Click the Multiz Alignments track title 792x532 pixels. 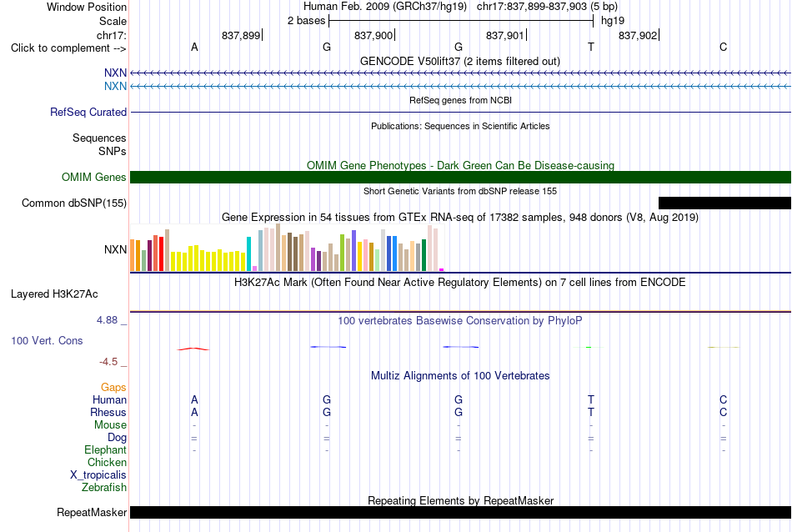click(x=460, y=375)
